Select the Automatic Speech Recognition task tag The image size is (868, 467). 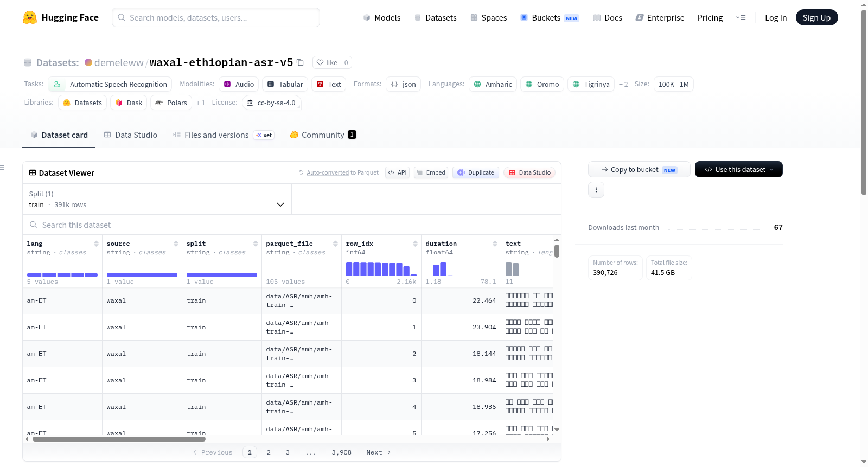(110, 84)
